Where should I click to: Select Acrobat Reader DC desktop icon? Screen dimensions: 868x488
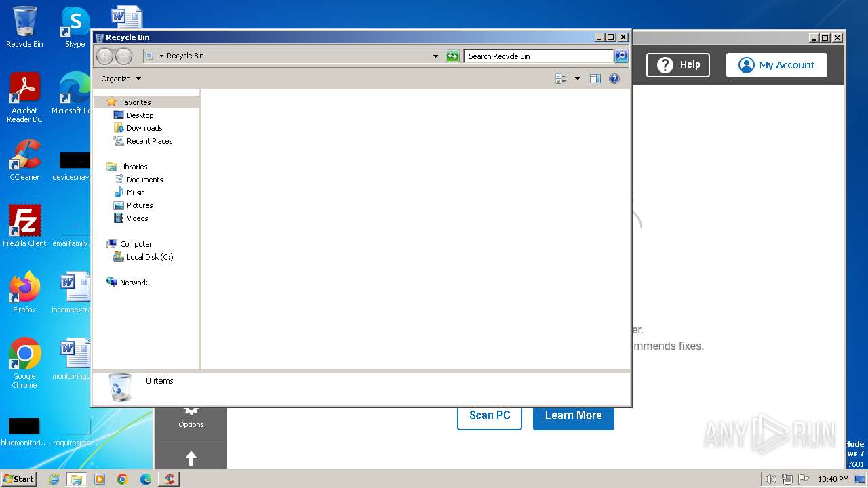(24, 98)
